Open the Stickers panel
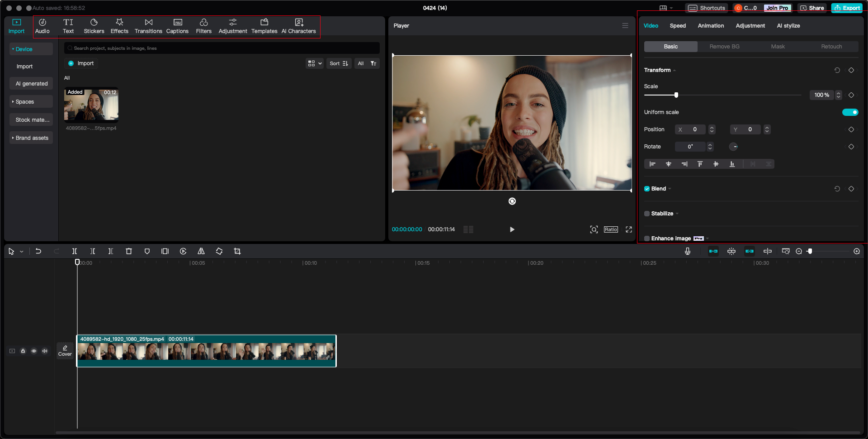Screen dimensions: 868x439 (94, 26)
